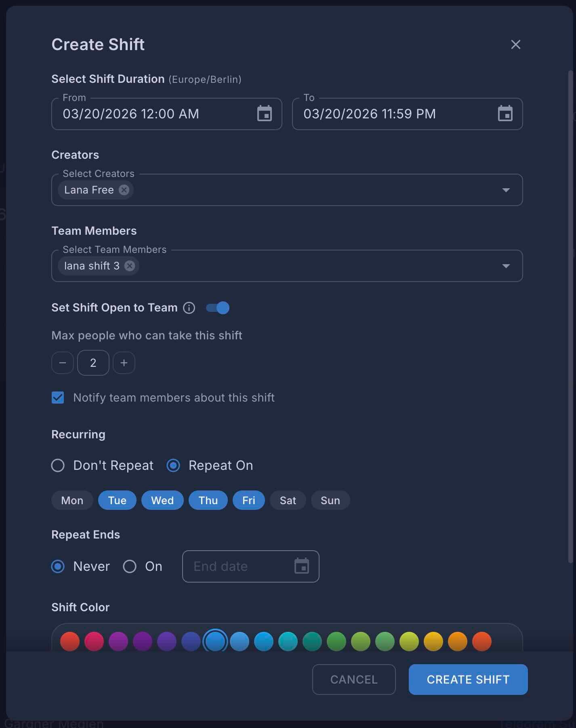Uncheck Notify team members about this shift
The height and width of the screenshot is (728, 576).
(58, 398)
